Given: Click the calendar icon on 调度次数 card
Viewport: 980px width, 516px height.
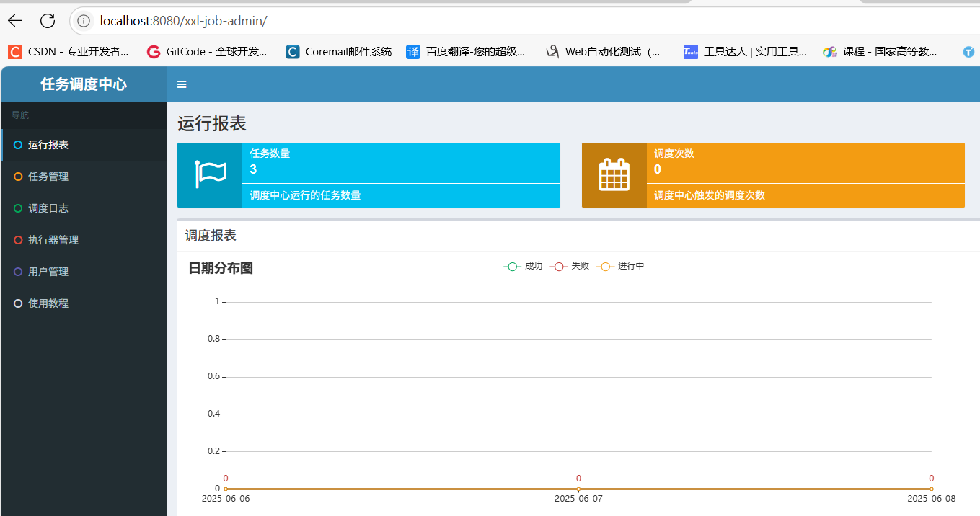Looking at the screenshot, I should (x=614, y=174).
